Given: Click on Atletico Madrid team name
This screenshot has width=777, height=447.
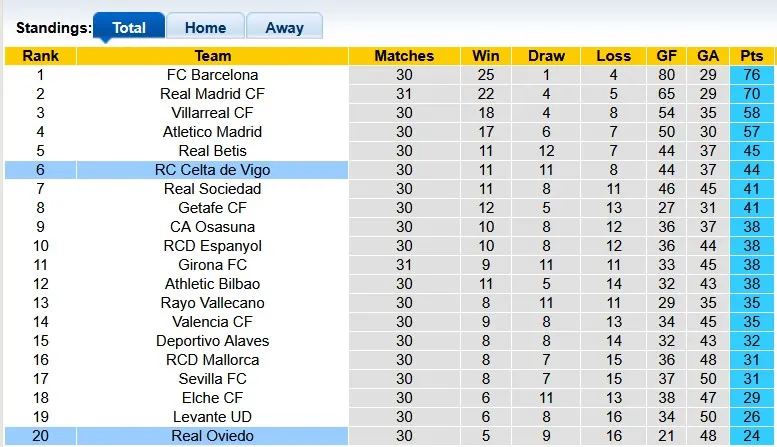Looking at the screenshot, I should [x=212, y=132].
